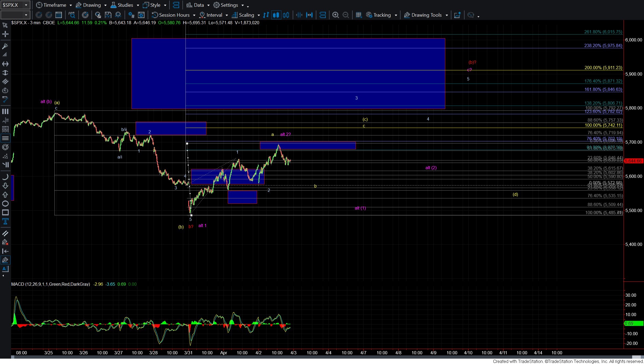Click the zoom in magnifier

pos(335,15)
